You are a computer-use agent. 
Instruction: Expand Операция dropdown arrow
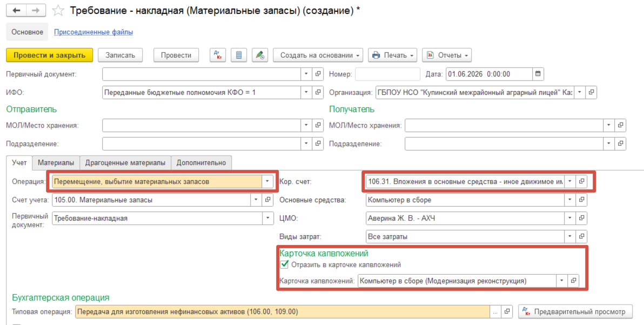267,181
